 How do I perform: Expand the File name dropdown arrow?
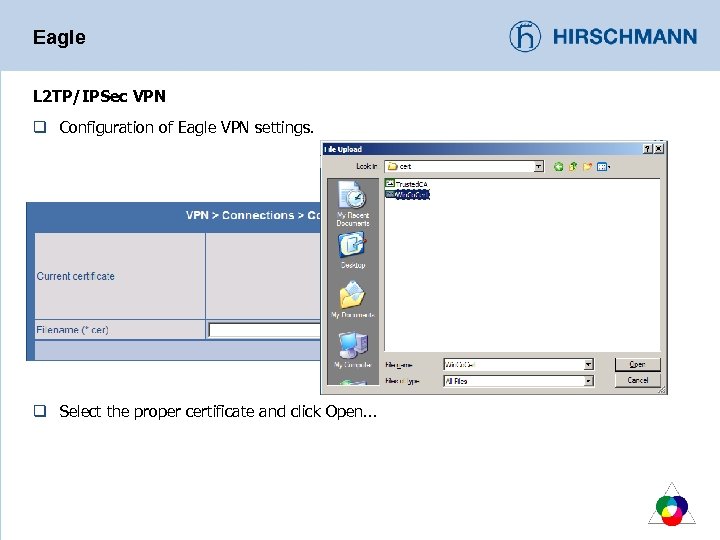(588, 365)
